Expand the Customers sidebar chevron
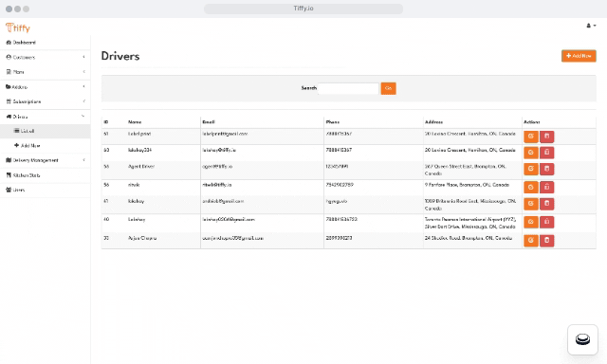This screenshot has height=364, width=607. pyautogui.click(x=83, y=57)
